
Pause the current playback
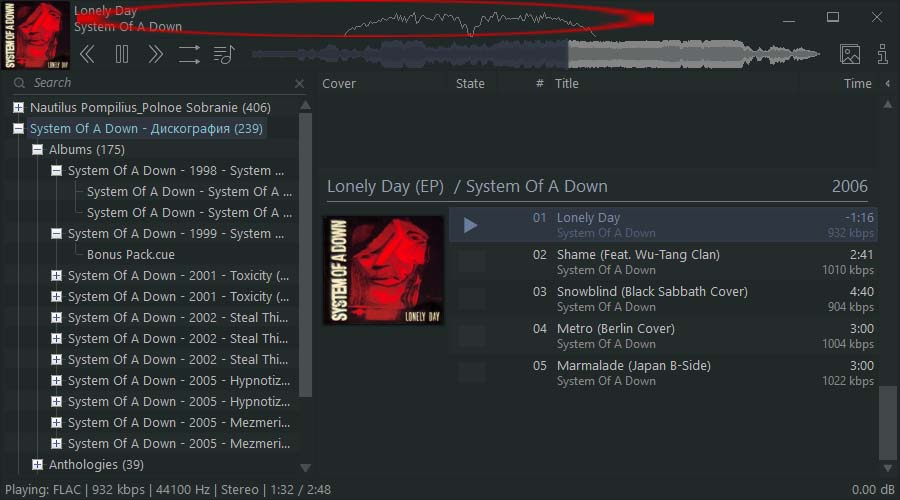[x=122, y=55]
